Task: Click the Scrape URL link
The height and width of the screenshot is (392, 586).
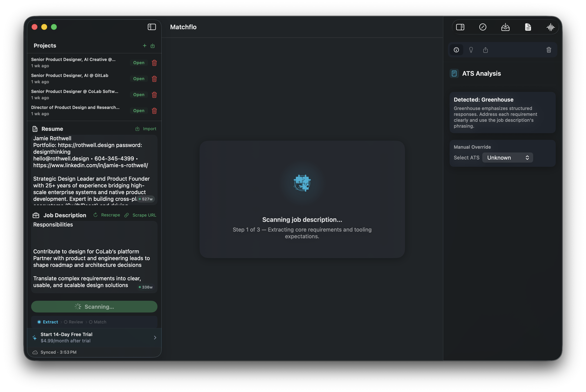Action: [x=140, y=215]
